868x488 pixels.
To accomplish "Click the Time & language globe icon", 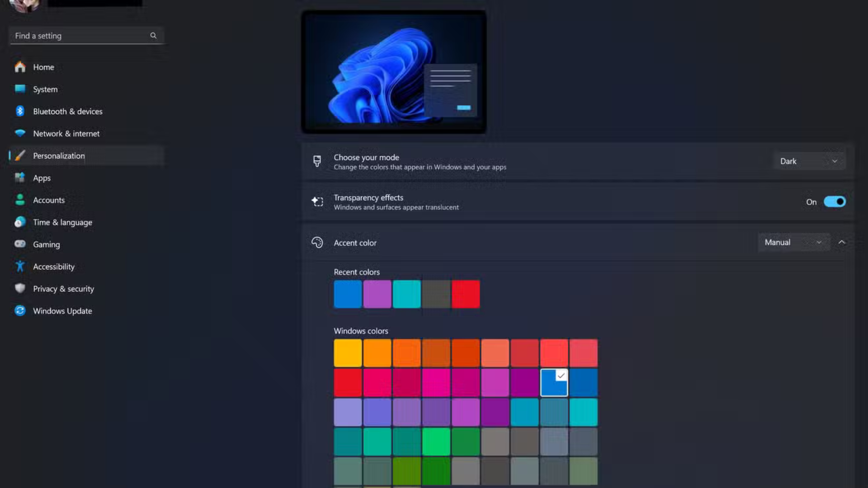I will [x=20, y=222].
